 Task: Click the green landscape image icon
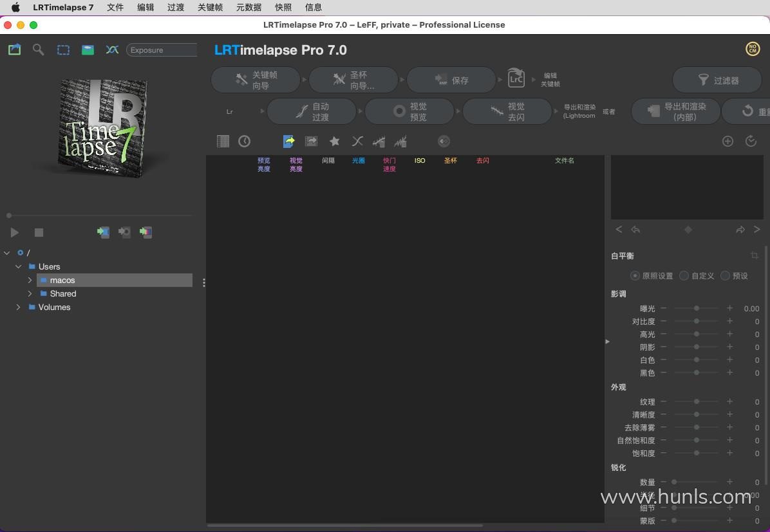click(x=88, y=50)
